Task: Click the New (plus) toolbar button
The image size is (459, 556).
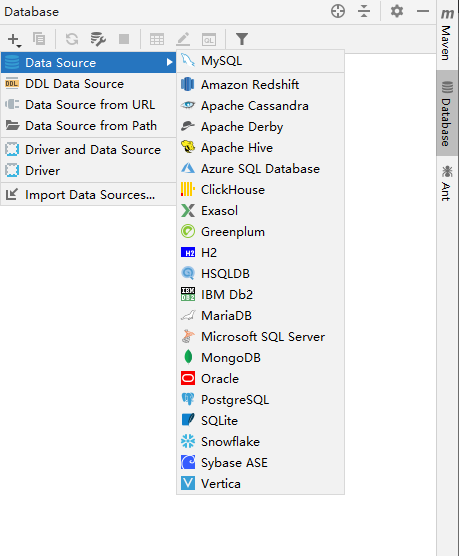Action: click(14, 39)
